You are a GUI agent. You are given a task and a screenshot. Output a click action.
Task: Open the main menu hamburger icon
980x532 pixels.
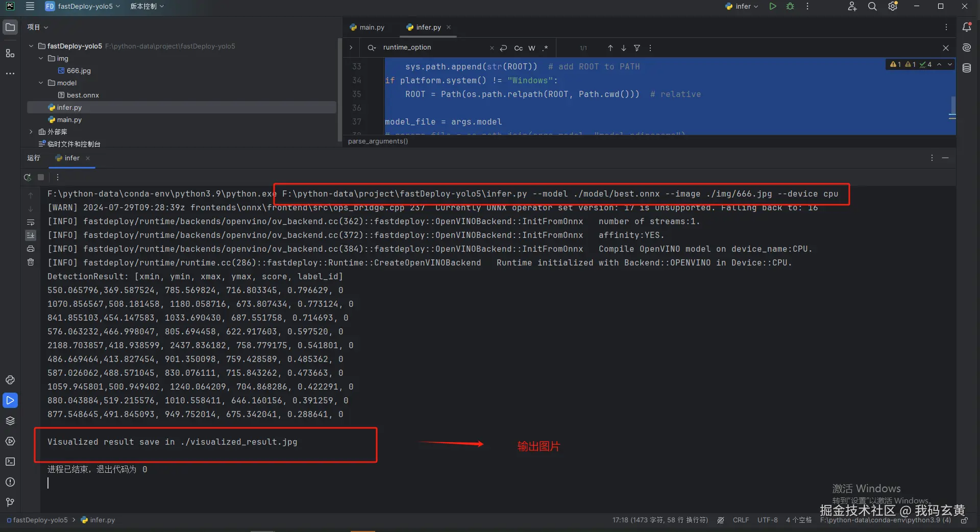coord(30,6)
